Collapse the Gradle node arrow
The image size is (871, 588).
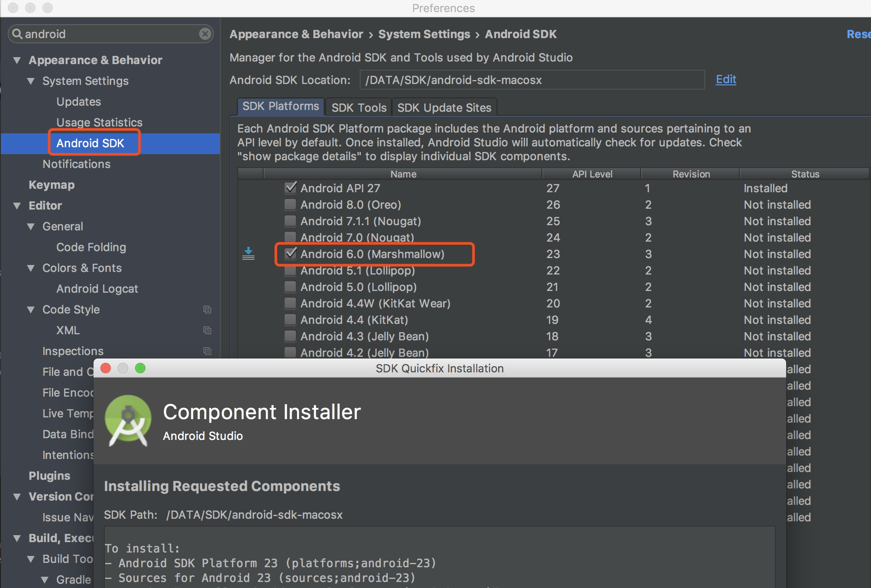[x=45, y=580]
